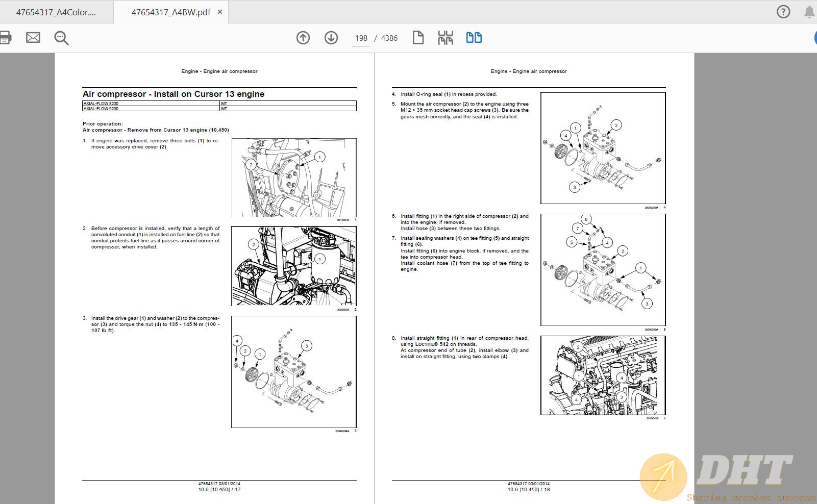Click step 3 text about drive gear torque
The width and height of the screenshot is (817, 504).
point(155,324)
